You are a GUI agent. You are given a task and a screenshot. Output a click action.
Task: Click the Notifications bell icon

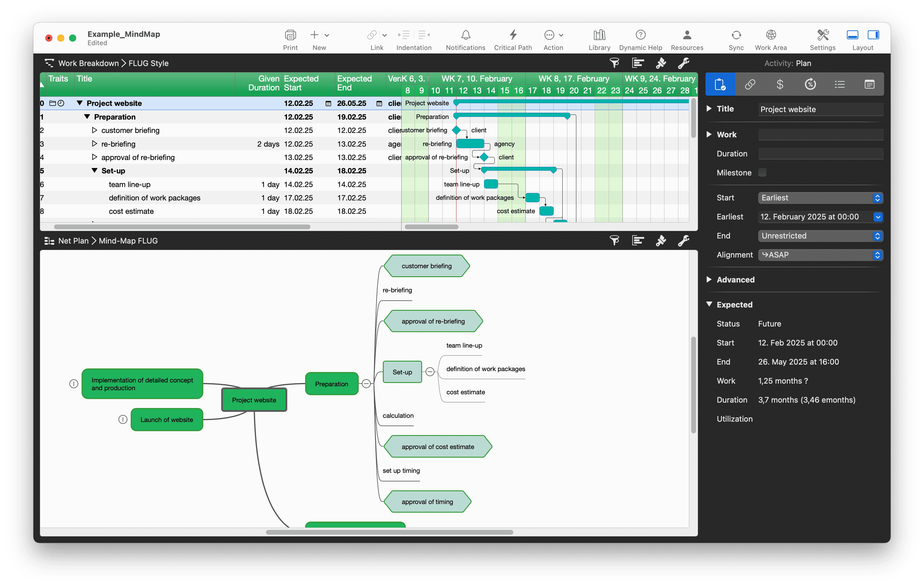click(x=466, y=38)
